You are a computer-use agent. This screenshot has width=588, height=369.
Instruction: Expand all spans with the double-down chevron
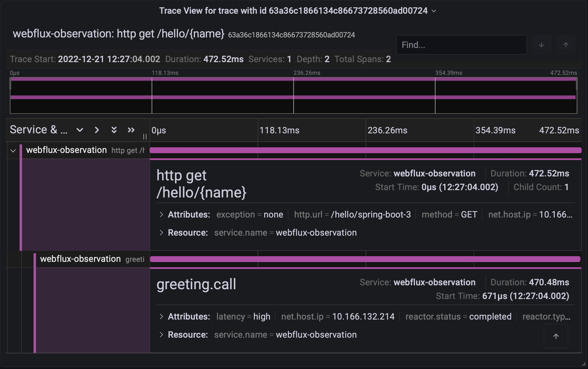point(114,130)
